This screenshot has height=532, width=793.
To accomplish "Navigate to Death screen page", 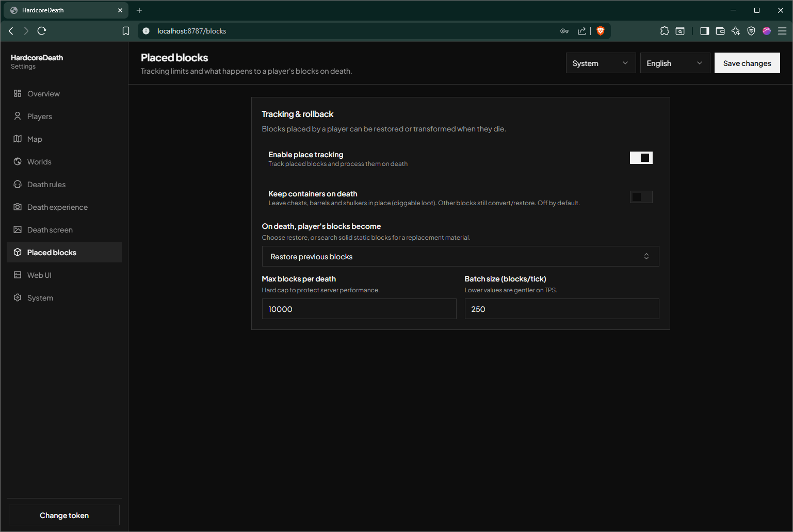I will tap(64, 229).
